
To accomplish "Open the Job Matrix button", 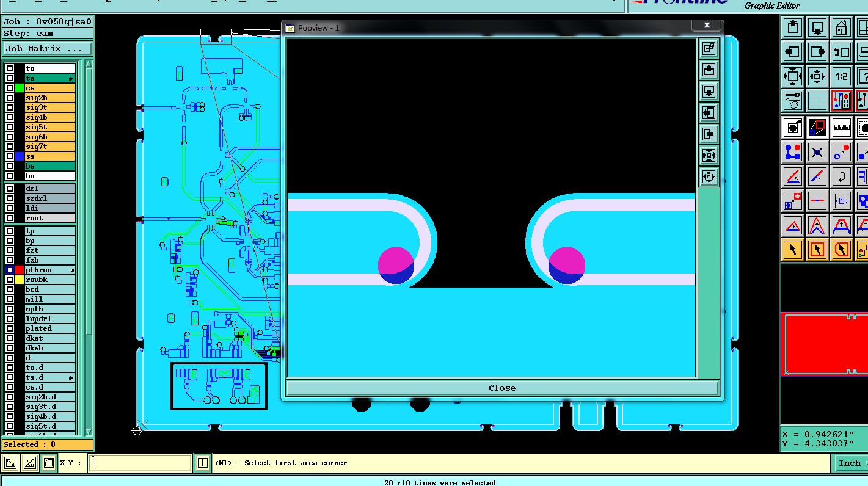I will (48, 48).
